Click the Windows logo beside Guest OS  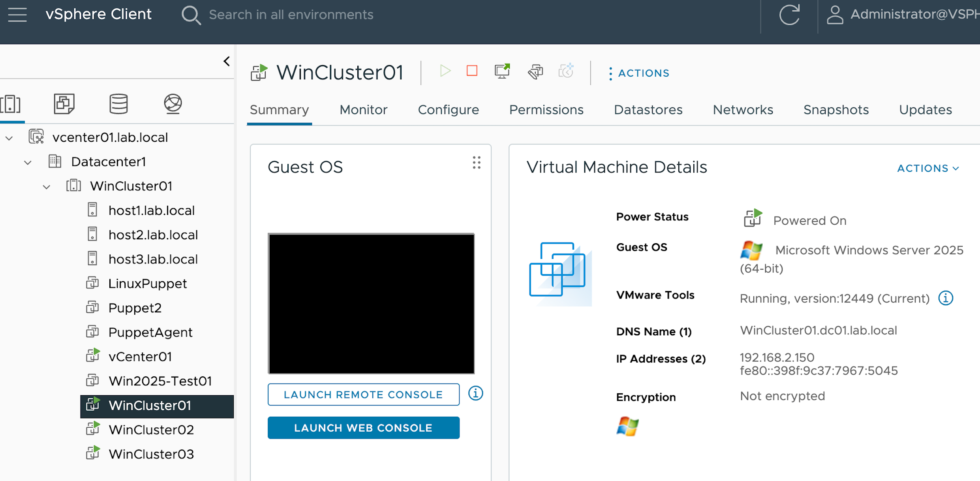click(751, 250)
